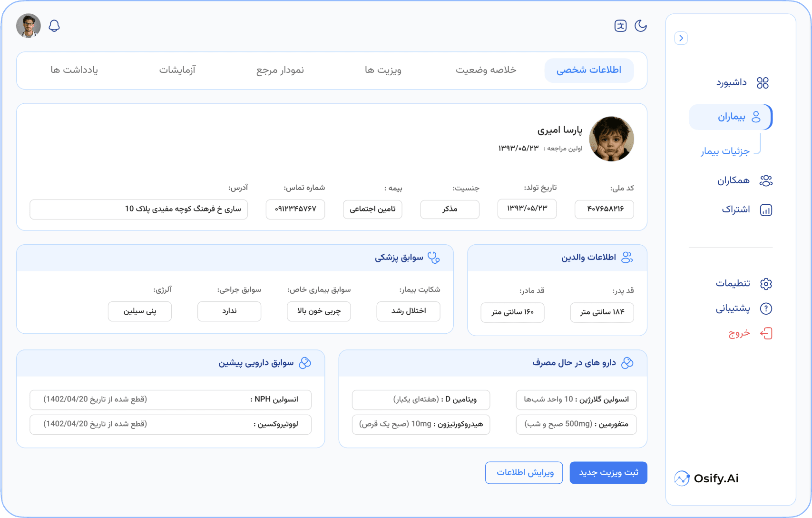The height and width of the screenshot is (518, 812).
Task: Collapse the sidebar with the chevron arrow
Action: pos(681,38)
